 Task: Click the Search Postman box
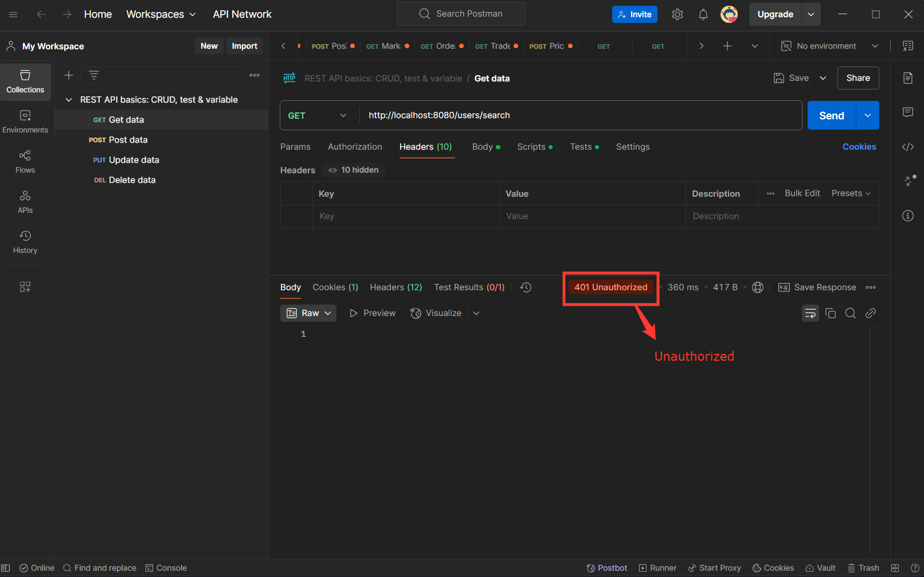pyautogui.click(x=461, y=14)
